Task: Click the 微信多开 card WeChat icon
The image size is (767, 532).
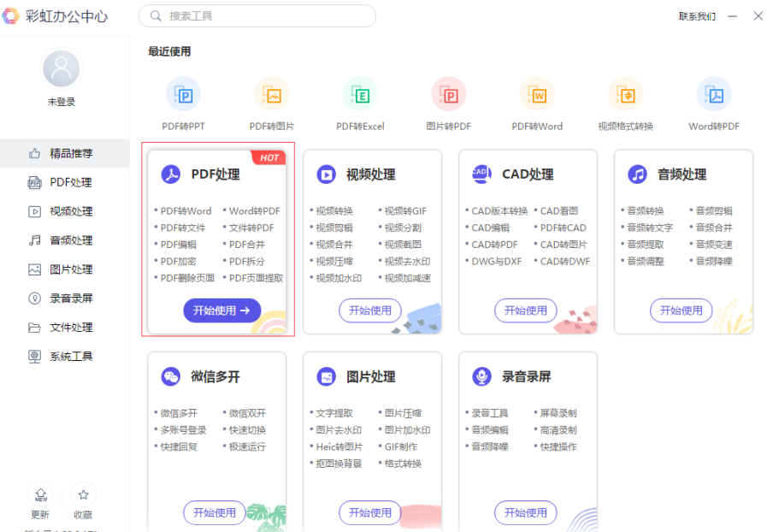Action: click(171, 377)
